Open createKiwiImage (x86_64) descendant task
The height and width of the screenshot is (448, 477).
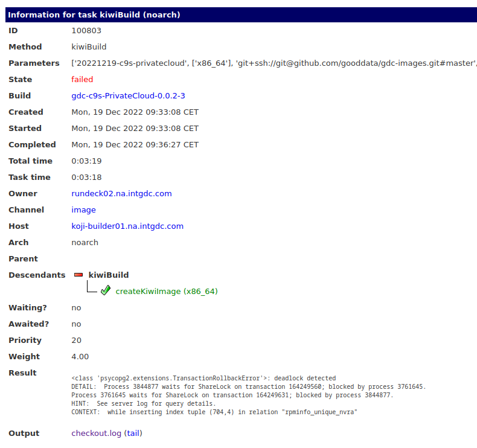coord(167,292)
